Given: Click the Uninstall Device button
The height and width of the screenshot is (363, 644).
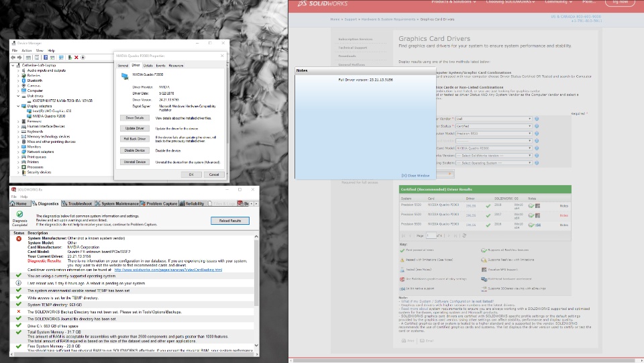Looking at the screenshot, I should (135, 162).
